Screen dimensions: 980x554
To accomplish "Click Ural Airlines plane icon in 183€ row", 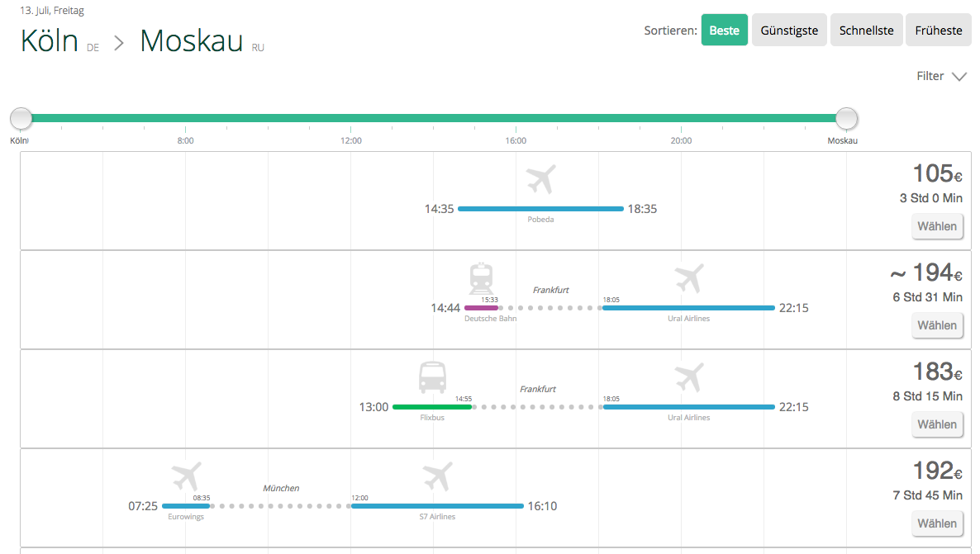I will point(689,378).
